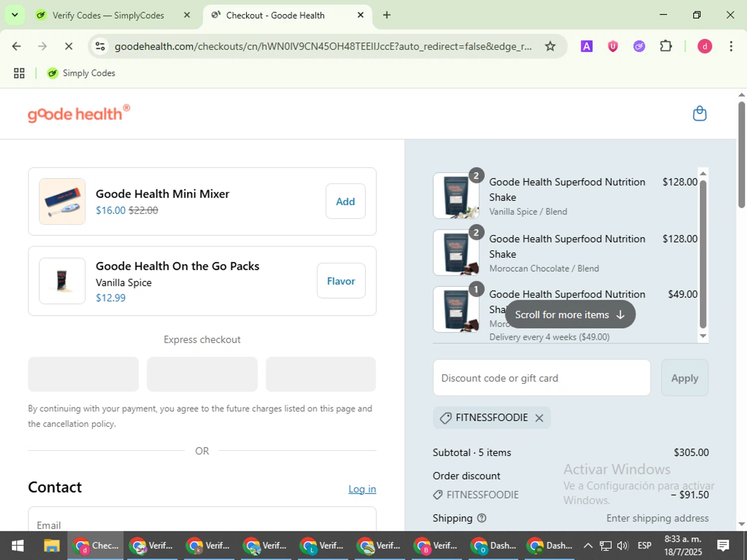Open the Extensions puzzle piece menu
Viewport: 747px width, 560px height.
tap(666, 46)
